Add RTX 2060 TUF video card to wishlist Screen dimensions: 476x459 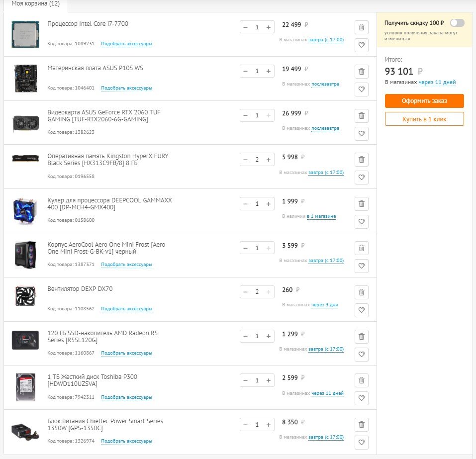(361, 134)
